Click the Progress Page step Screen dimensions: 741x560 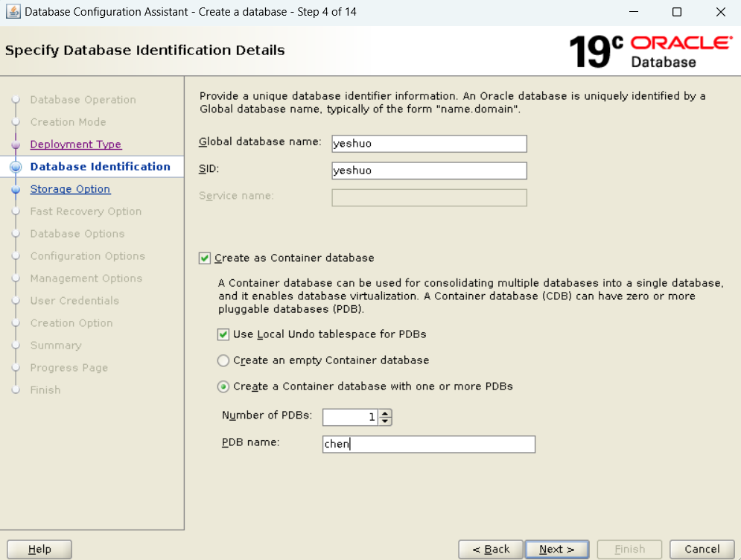(x=69, y=368)
